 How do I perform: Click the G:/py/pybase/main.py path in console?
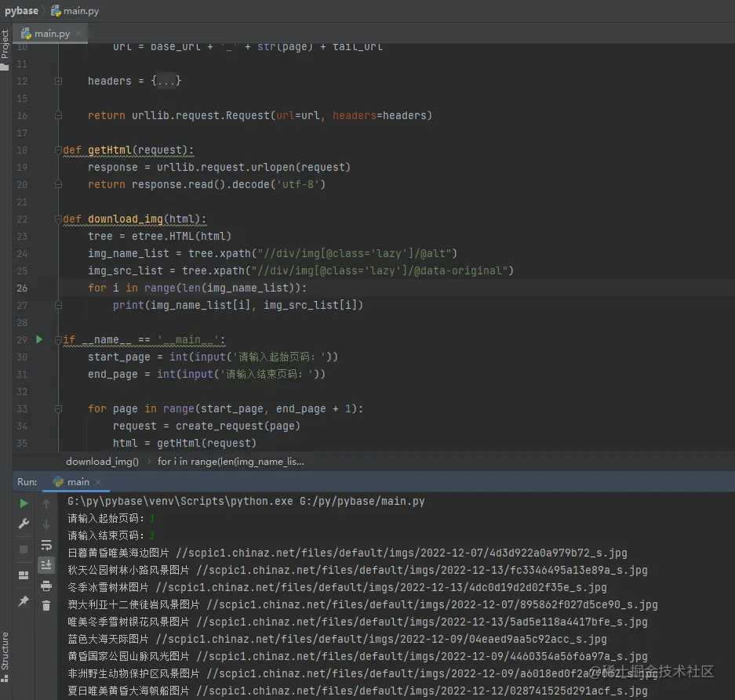pyautogui.click(x=362, y=502)
